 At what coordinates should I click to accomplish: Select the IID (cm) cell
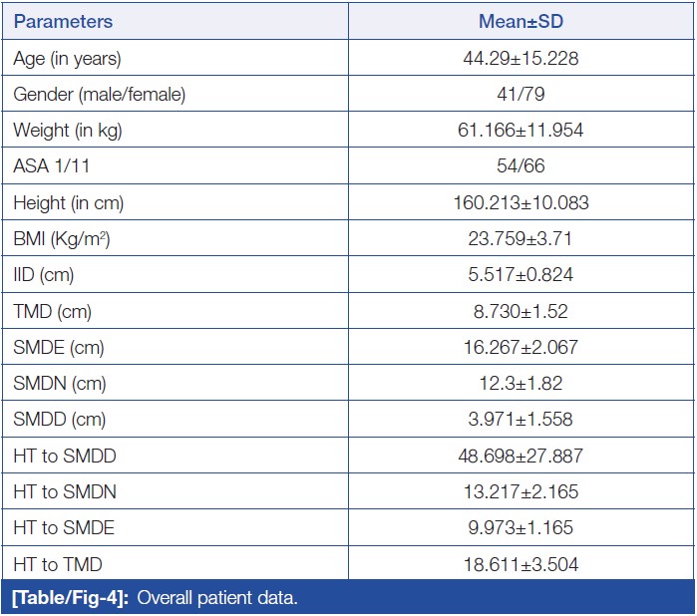[x=43, y=275]
